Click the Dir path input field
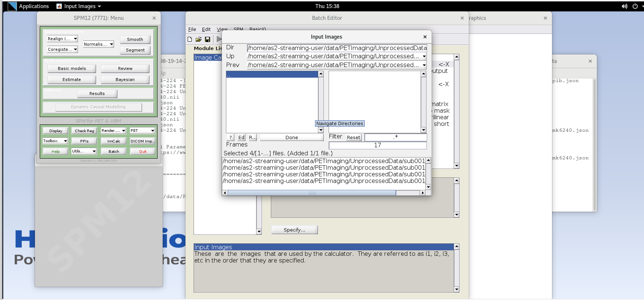Viewport: 644px width, 300px height. click(337, 48)
